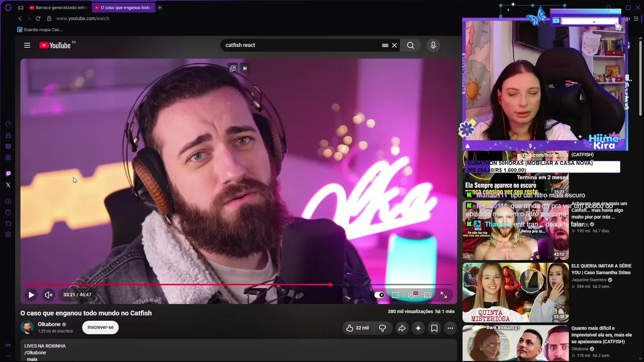Screen dimensions: 644x362
Task: Open X (Twitter) in the sidebar
Action: [8, 185]
